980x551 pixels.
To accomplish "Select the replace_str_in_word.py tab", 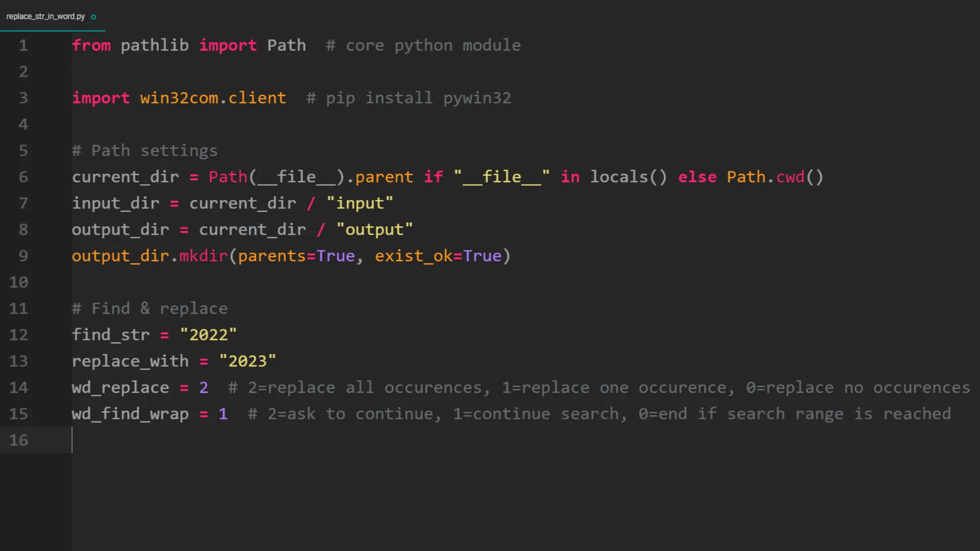I will pyautogui.click(x=45, y=16).
